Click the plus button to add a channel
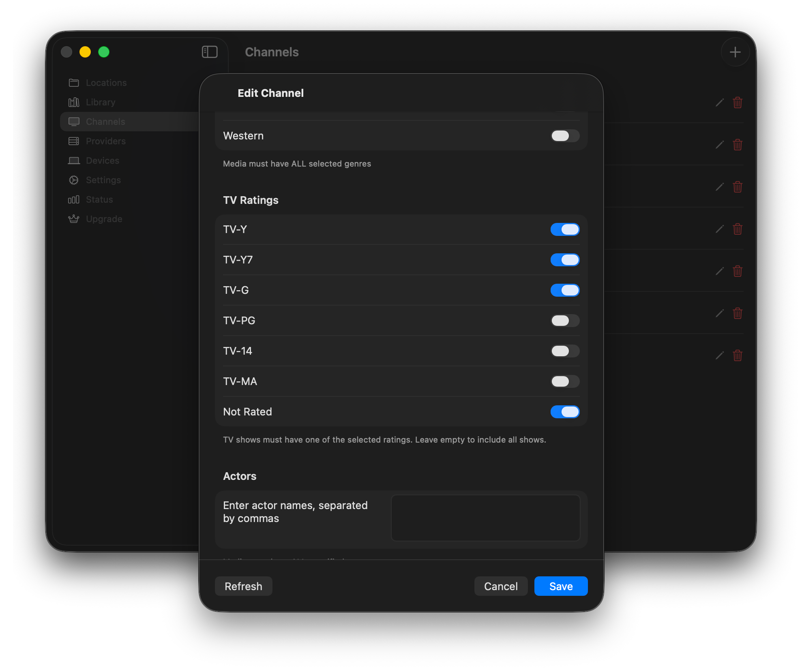The height and width of the screenshot is (672, 802). click(x=735, y=52)
